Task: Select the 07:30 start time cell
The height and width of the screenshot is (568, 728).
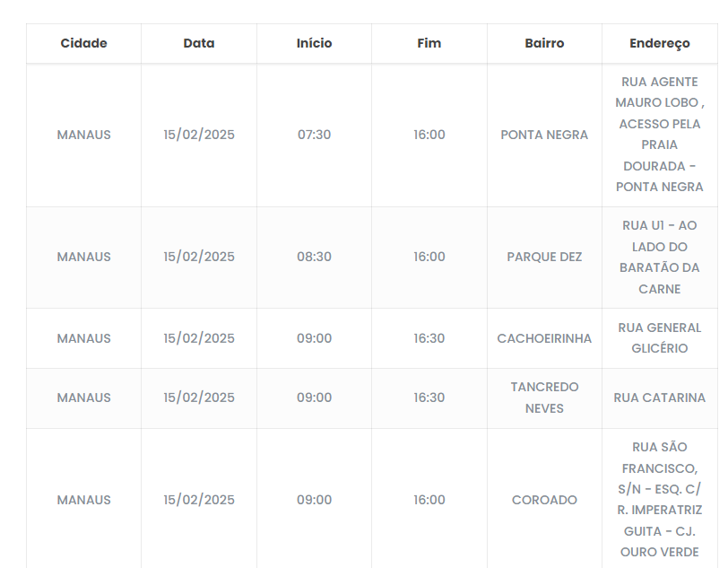Action: [x=314, y=135]
